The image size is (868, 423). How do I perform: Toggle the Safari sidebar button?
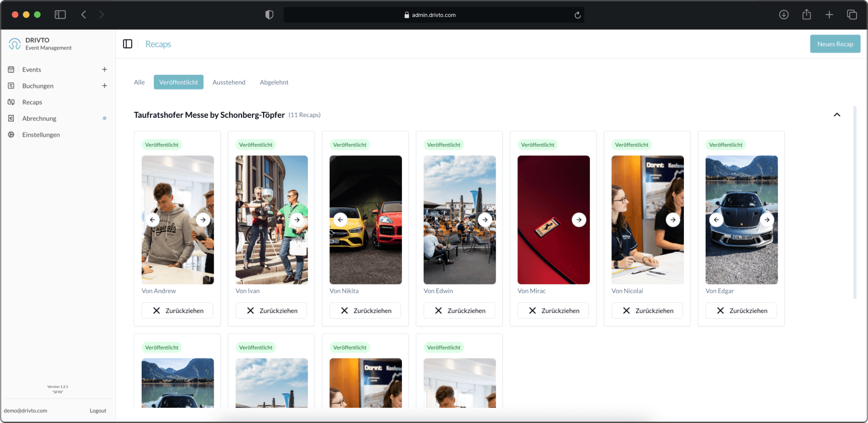(60, 15)
